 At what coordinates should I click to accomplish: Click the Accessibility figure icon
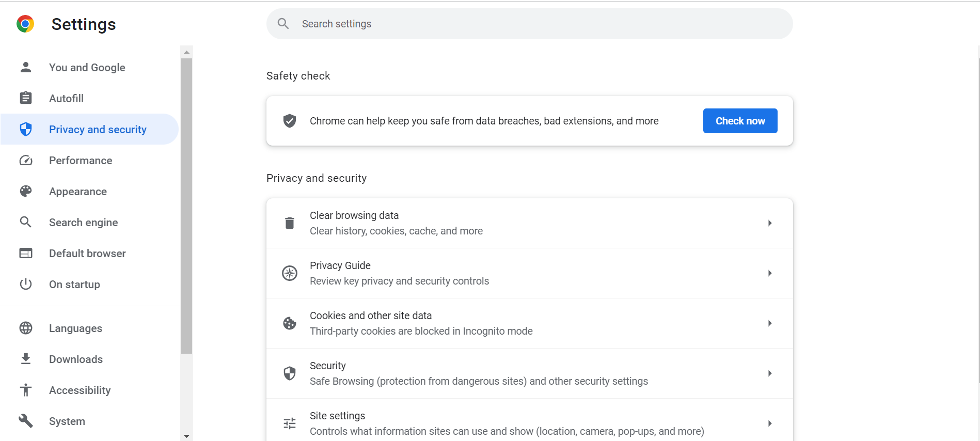tap(26, 390)
